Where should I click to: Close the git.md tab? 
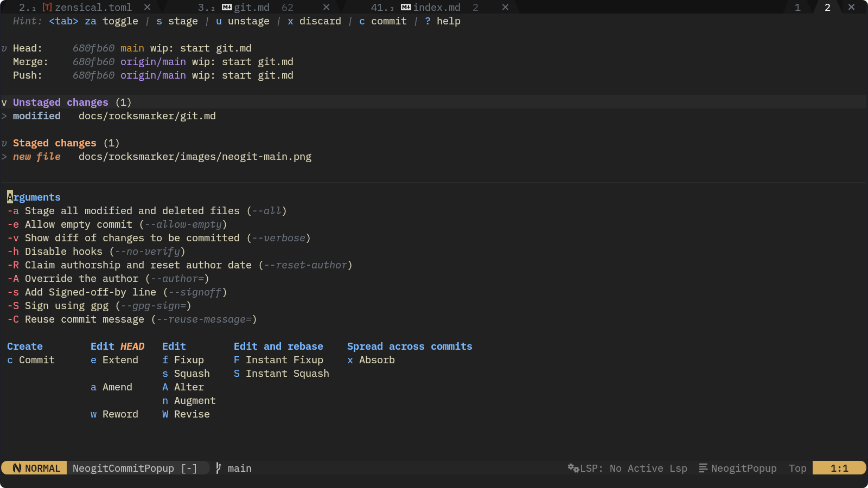point(326,8)
